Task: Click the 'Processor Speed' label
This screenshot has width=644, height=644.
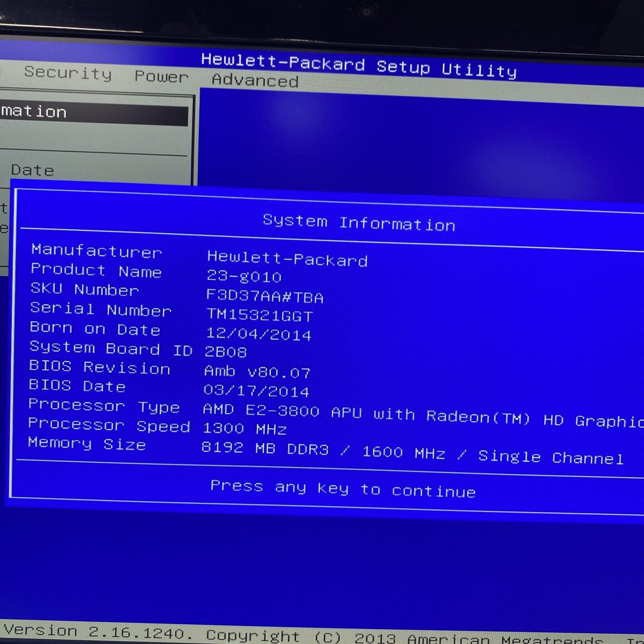Action: (x=109, y=425)
